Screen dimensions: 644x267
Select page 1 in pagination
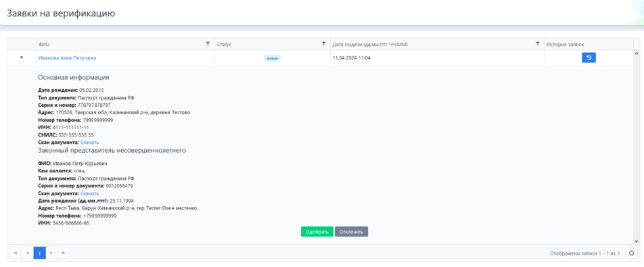(x=39, y=253)
